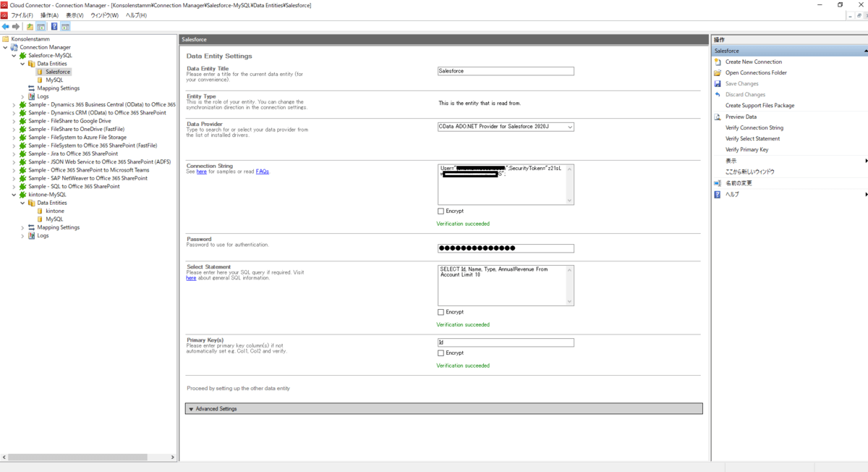The image size is (868, 472).
Task: Collapse Data Entities under Salesforce-MySQL
Action: [22, 64]
